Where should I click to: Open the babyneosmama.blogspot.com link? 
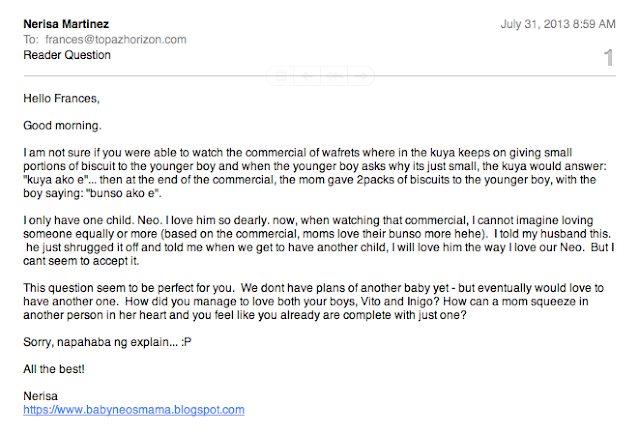tap(134, 410)
